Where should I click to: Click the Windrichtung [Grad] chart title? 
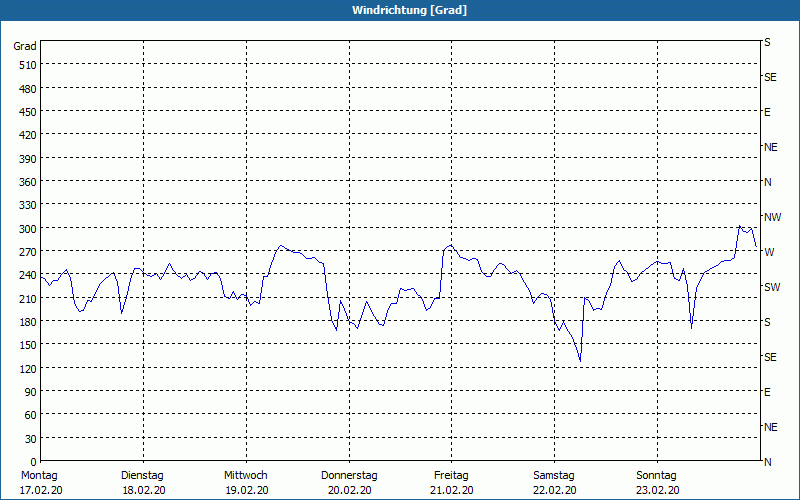[x=409, y=10]
